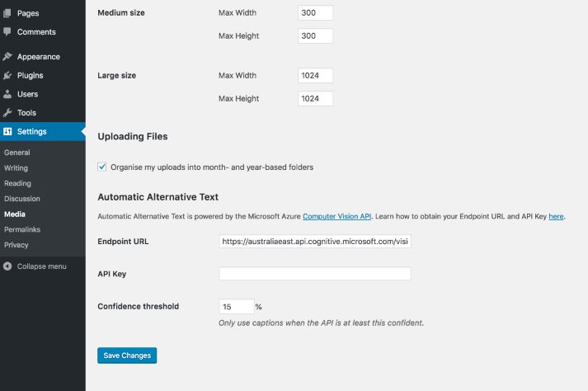This screenshot has width=588, height=391.
Task: Click the Tools wrench icon
Action: (7, 112)
